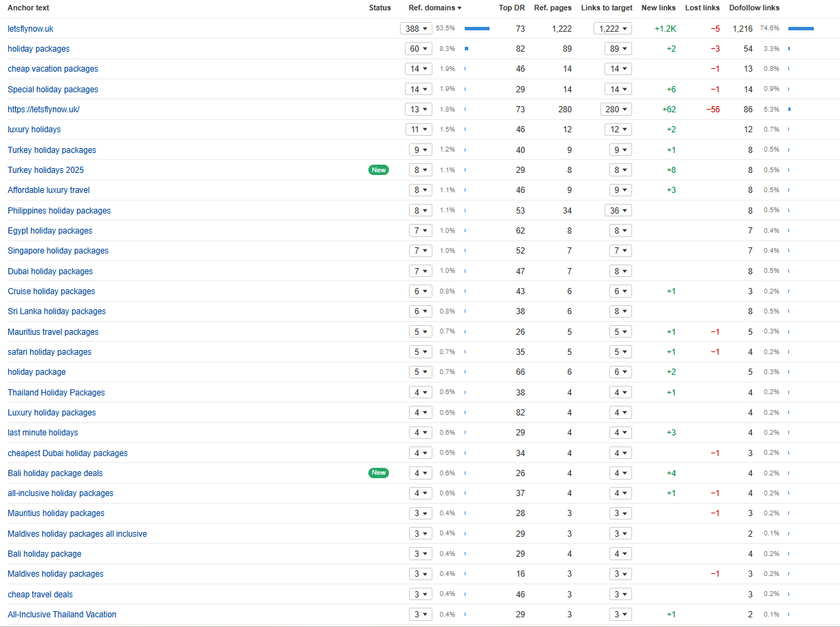
Task: Expand the 60 ref. domains dropdown for holiday packages
Action: (418, 49)
